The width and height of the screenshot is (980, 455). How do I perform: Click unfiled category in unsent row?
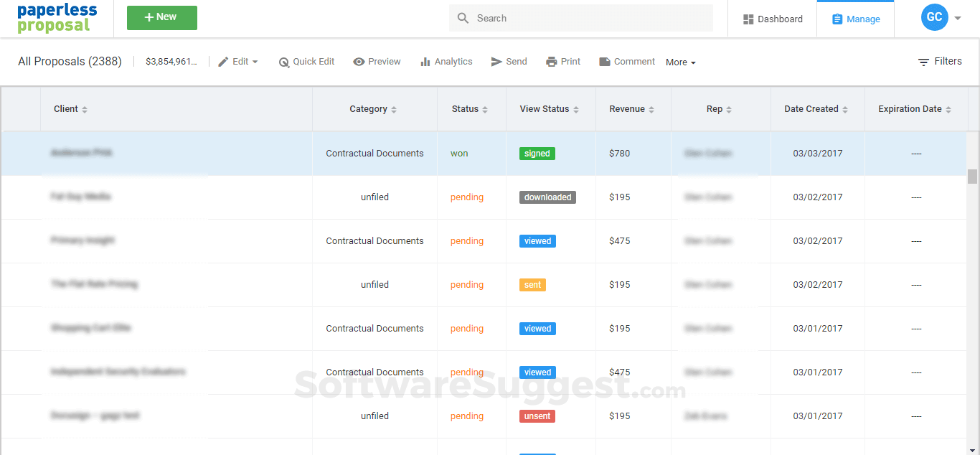(x=374, y=416)
